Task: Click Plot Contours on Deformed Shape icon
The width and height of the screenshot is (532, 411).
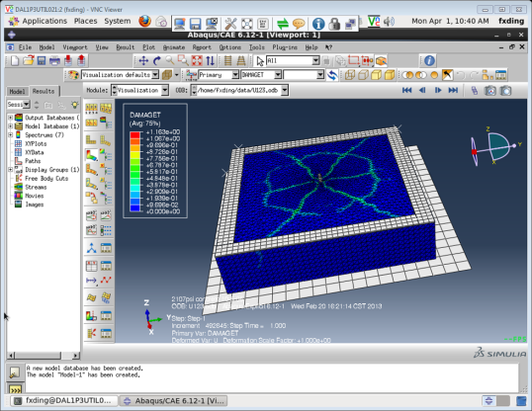Action: 91,155
